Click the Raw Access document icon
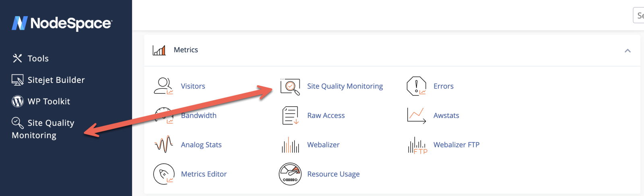Screen dimensions: 644x196 pos(290,116)
